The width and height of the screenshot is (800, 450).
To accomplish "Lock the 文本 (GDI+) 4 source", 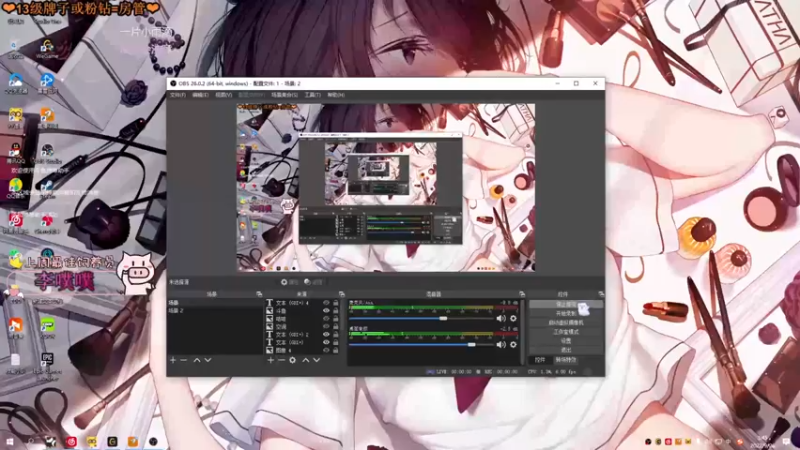I will coord(336,303).
